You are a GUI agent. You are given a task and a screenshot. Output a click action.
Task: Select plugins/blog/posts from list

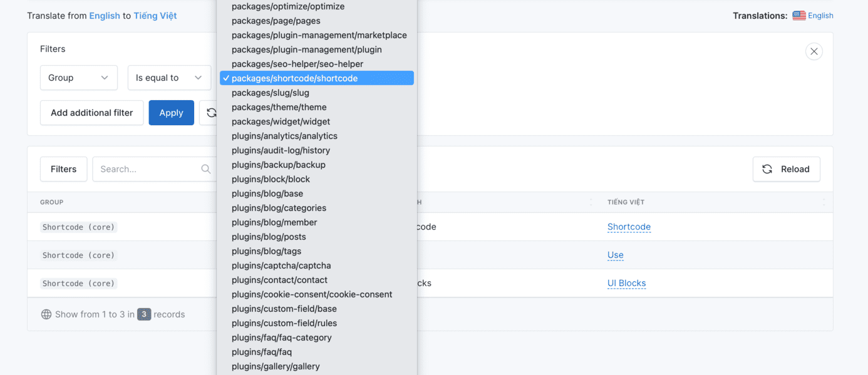[269, 237]
